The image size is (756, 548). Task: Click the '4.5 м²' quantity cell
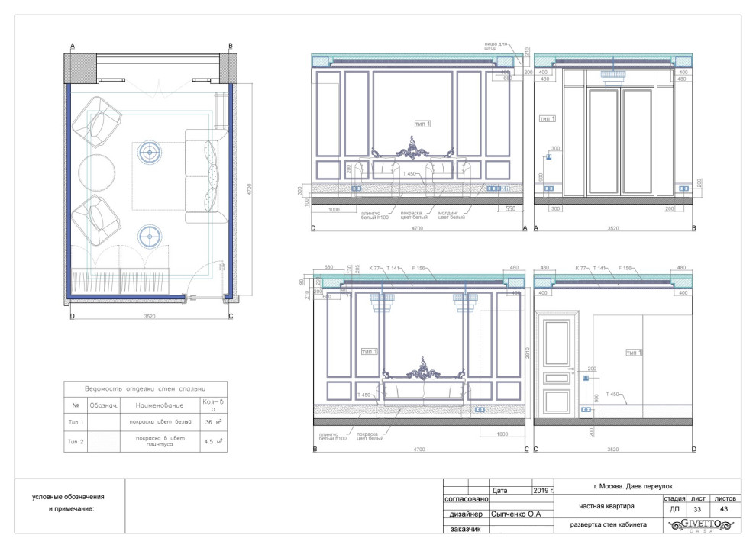tap(212, 441)
